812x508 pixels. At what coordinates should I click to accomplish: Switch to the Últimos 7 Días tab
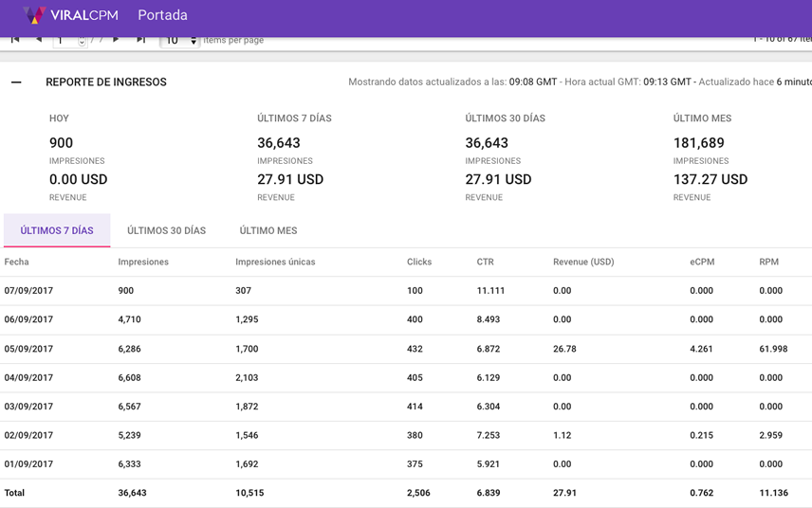pyautogui.click(x=57, y=230)
